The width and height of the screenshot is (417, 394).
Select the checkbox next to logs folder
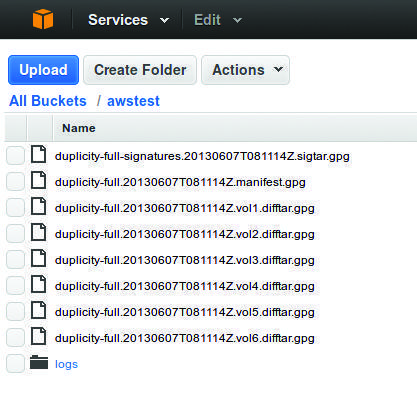(15, 363)
